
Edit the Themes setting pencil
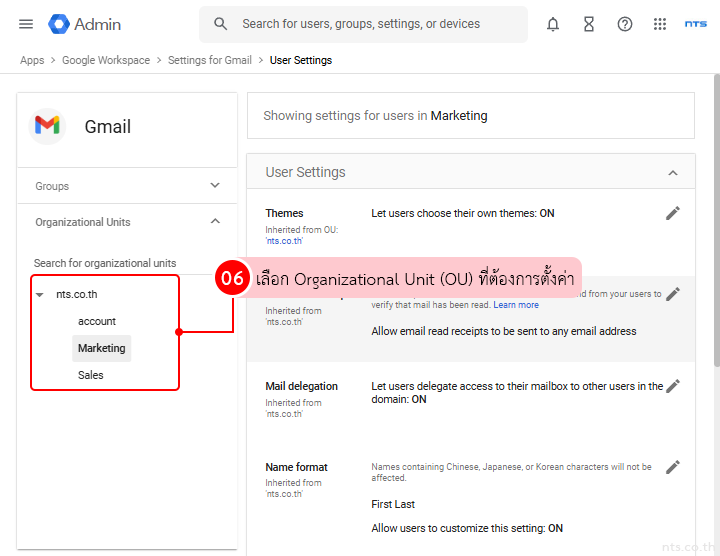tap(673, 213)
